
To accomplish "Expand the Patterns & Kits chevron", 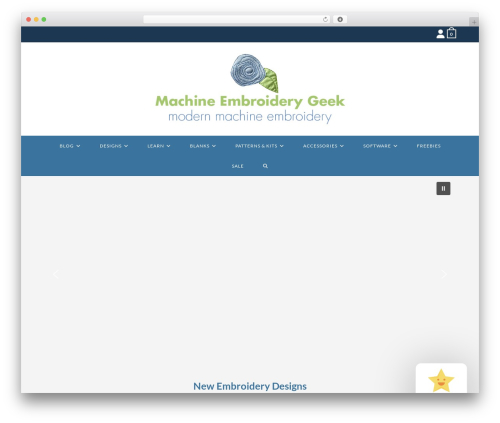I will [x=282, y=146].
